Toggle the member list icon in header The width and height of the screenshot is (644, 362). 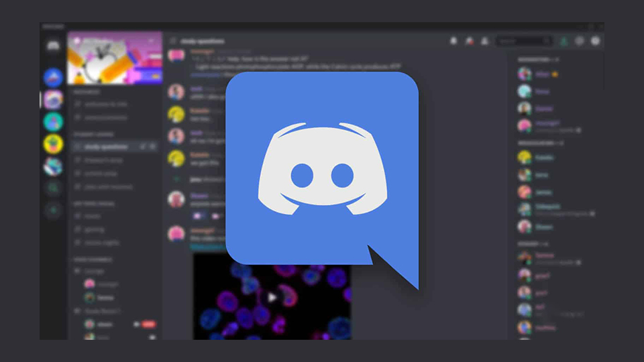click(484, 42)
